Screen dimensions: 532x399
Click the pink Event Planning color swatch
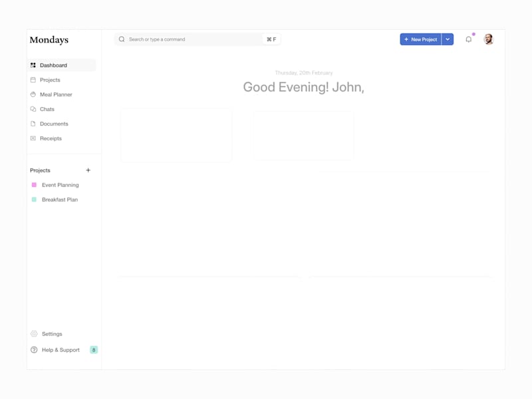pos(33,185)
